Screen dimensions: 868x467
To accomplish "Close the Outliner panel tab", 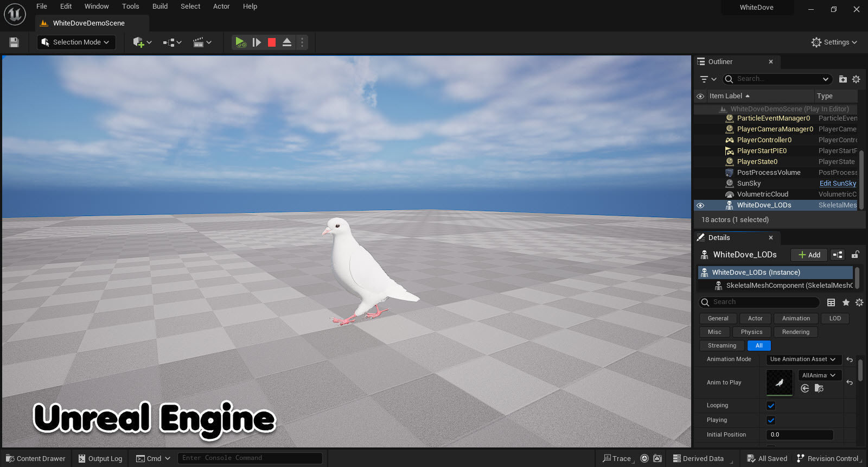I will point(771,62).
